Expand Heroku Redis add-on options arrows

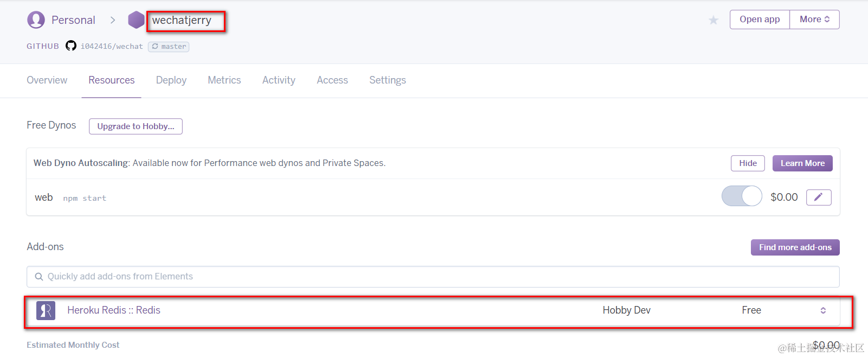click(x=823, y=310)
